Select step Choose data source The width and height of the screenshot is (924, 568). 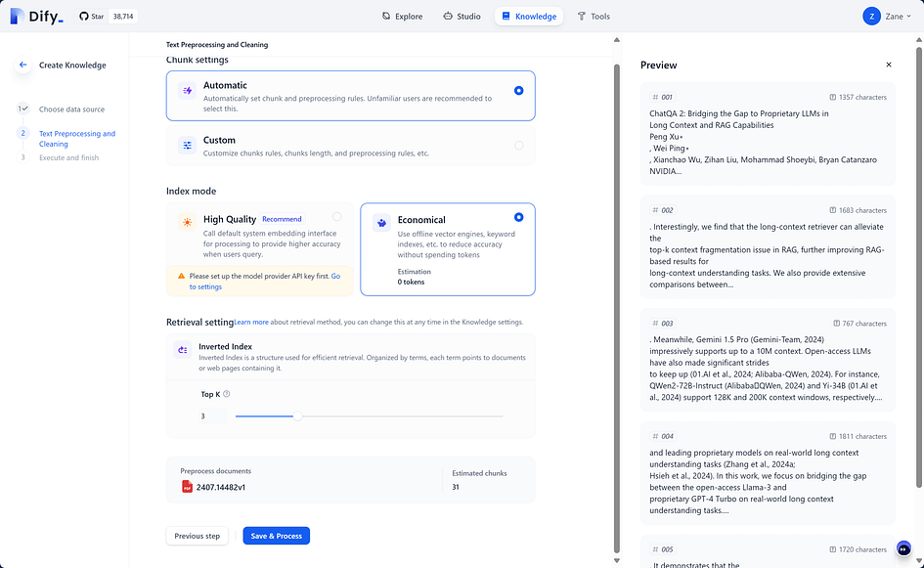[72, 109]
